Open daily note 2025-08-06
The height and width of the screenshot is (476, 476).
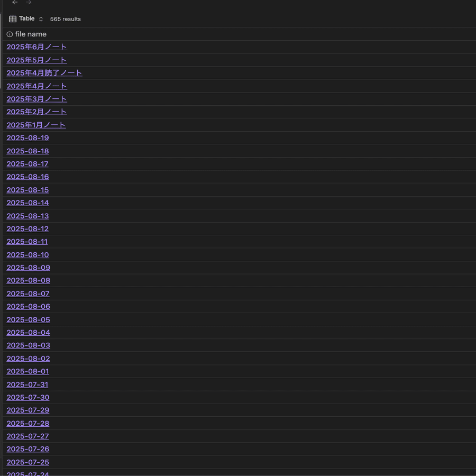[28, 307]
